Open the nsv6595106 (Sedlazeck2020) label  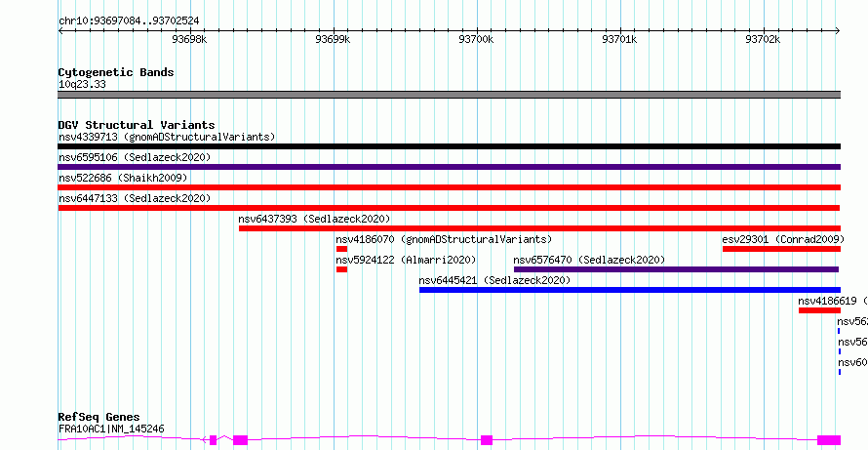coord(135,157)
